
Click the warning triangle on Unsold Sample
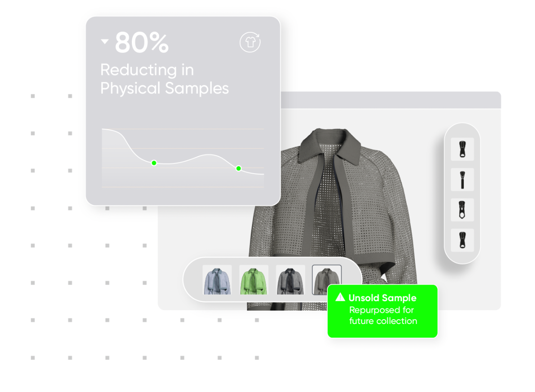click(341, 297)
